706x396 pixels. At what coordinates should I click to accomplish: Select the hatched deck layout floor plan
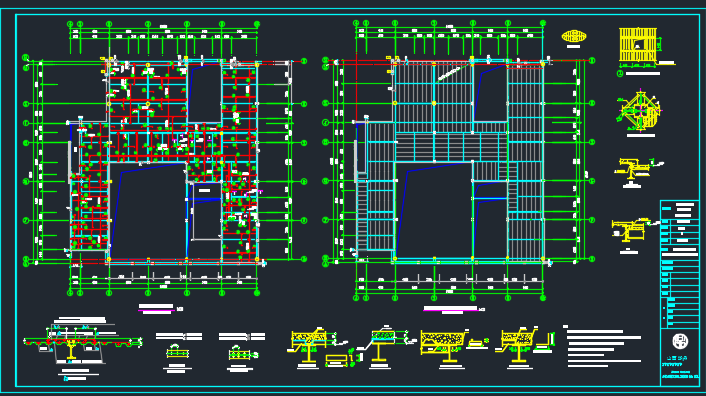458,160
